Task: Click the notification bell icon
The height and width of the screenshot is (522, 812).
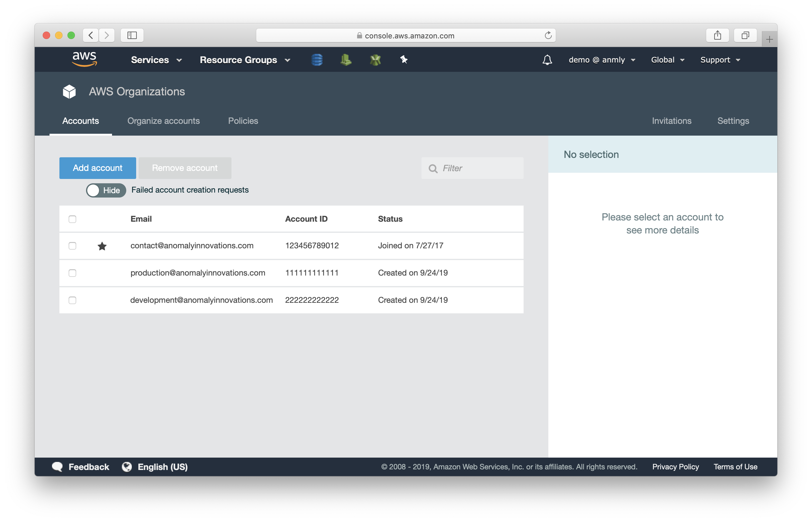Action: coord(546,59)
